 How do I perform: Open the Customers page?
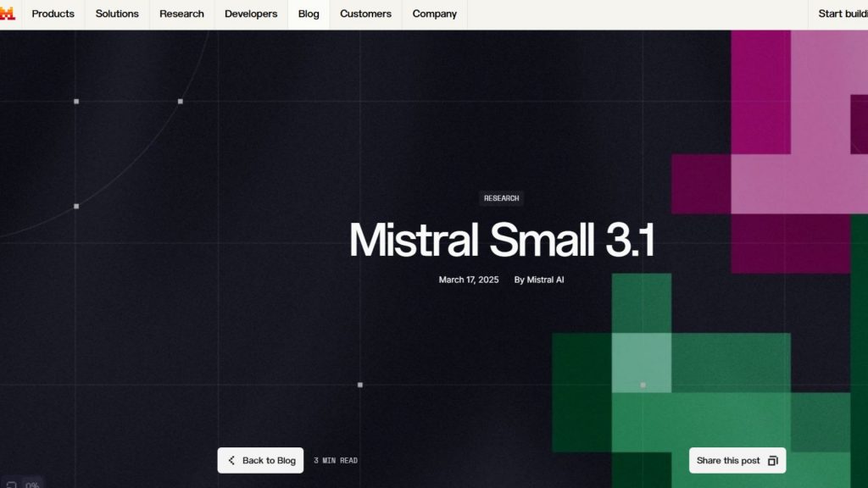pyautogui.click(x=365, y=14)
